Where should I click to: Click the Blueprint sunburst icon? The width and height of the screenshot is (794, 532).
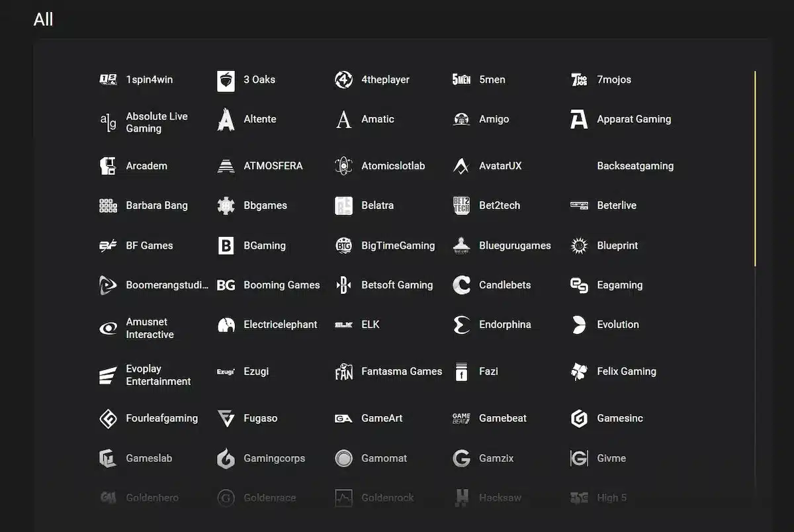coord(579,245)
